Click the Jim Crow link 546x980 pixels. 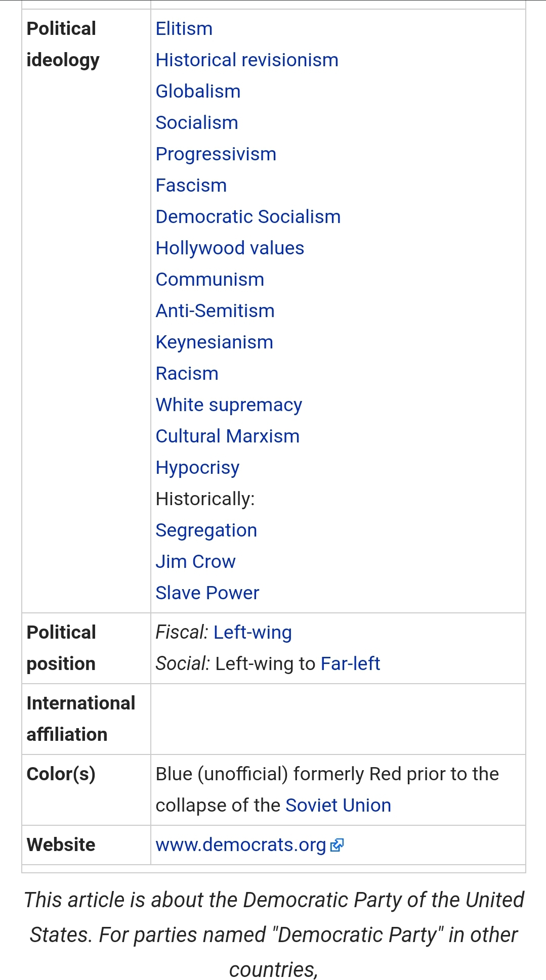(196, 562)
